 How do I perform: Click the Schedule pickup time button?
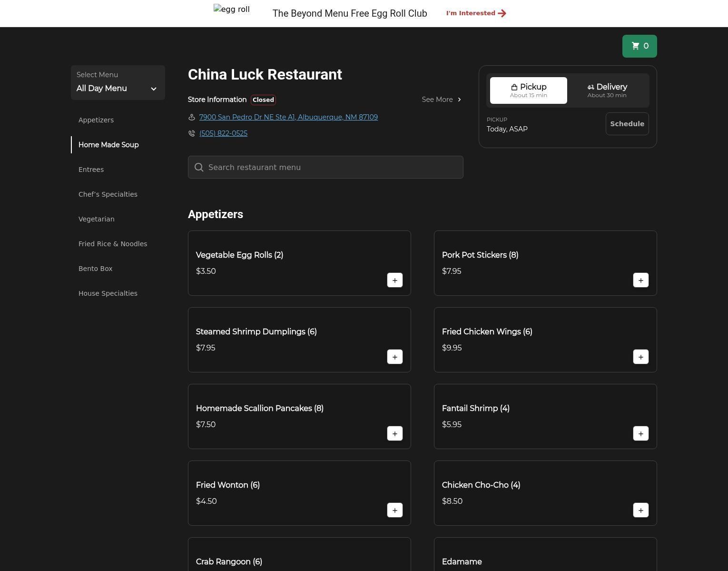(627, 124)
